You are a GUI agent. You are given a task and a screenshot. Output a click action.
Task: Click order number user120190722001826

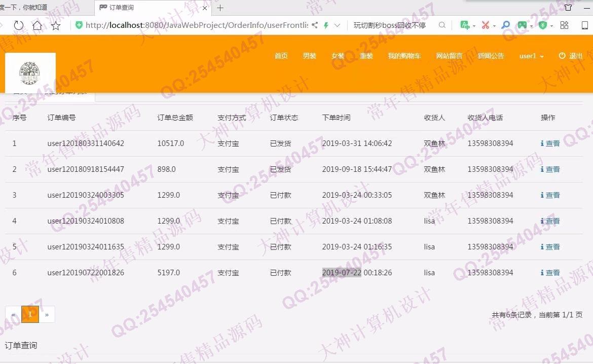point(86,272)
